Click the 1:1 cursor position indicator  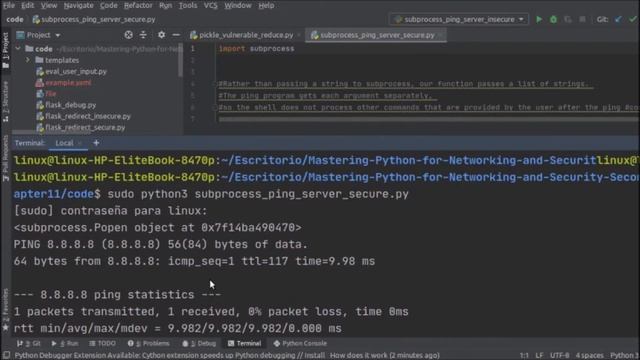(x=524, y=356)
